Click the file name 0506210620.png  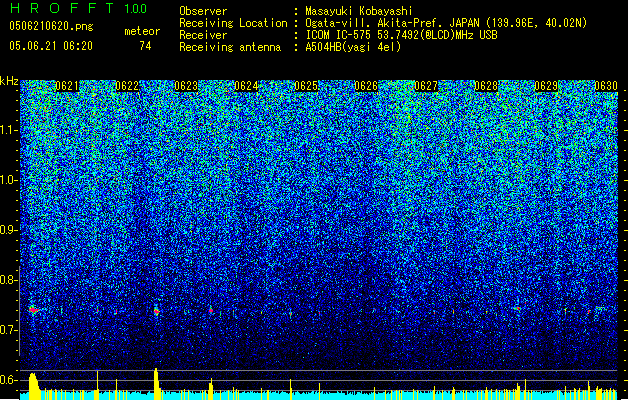click(x=51, y=26)
